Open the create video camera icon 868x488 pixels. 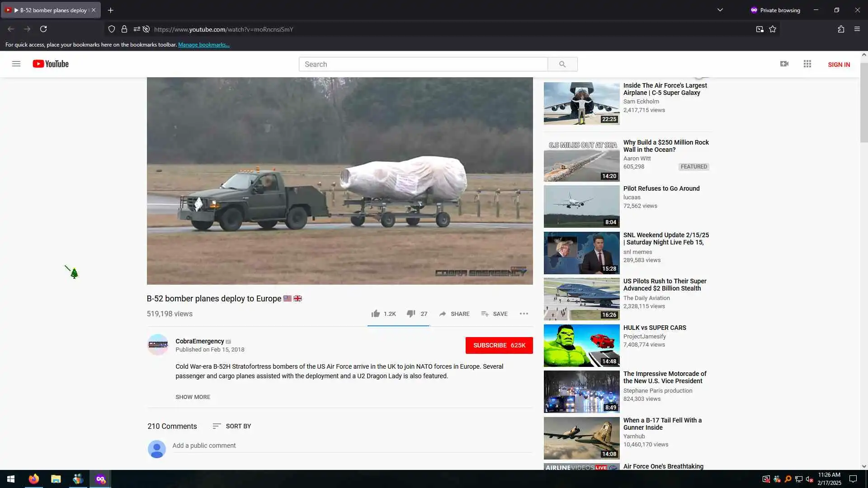[x=784, y=64]
